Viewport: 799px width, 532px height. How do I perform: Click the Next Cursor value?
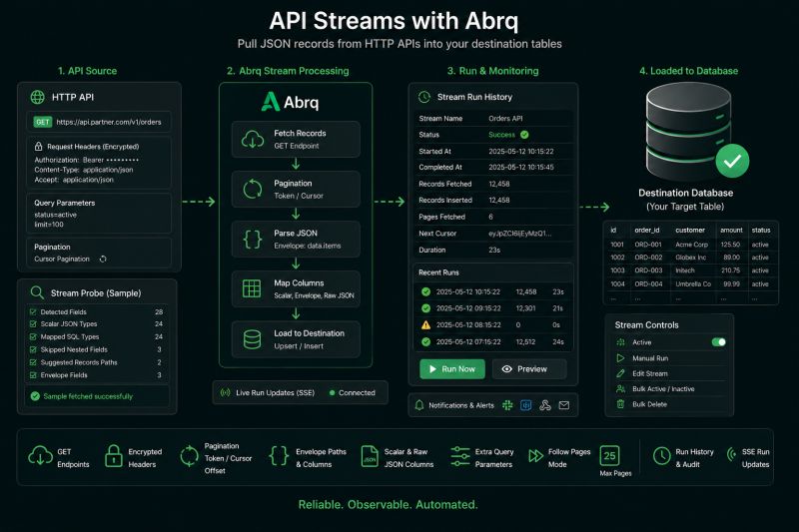pyautogui.click(x=519, y=234)
